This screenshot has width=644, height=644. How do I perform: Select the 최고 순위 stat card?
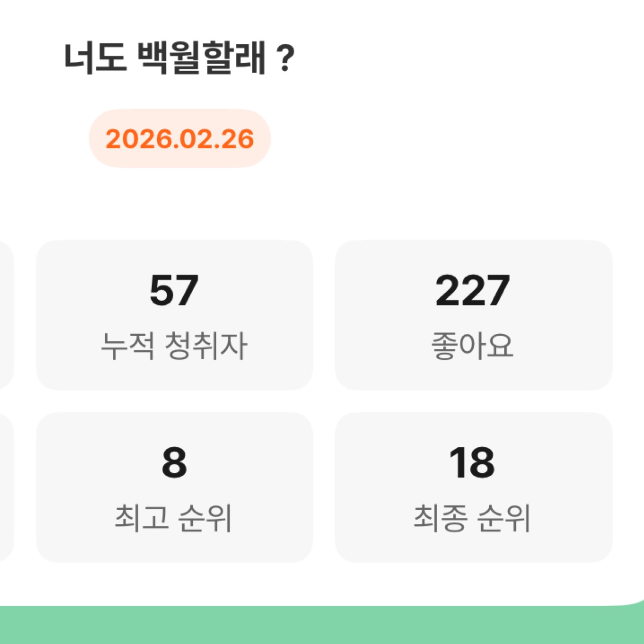click(174, 487)
